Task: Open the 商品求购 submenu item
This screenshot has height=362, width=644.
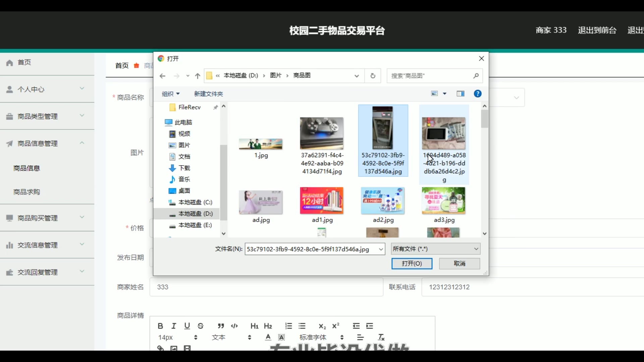Action: (27, 192)
